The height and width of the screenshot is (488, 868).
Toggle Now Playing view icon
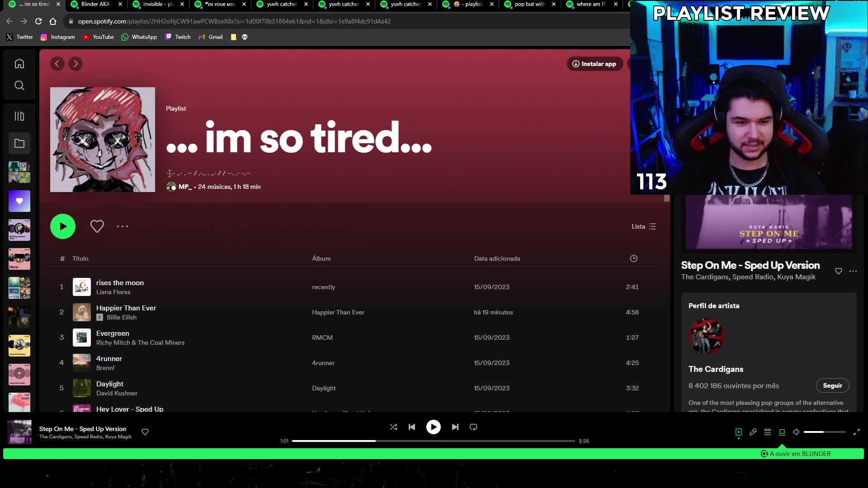[x=739, y=432]
